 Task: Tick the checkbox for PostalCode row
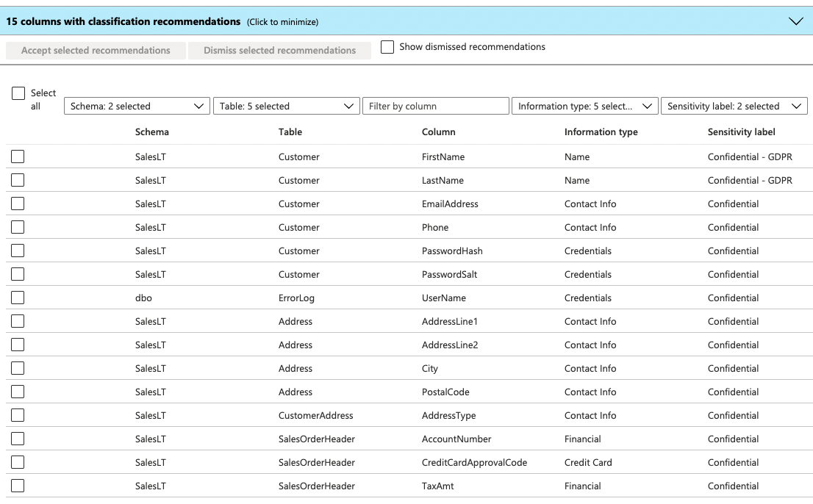coord(18,392)
